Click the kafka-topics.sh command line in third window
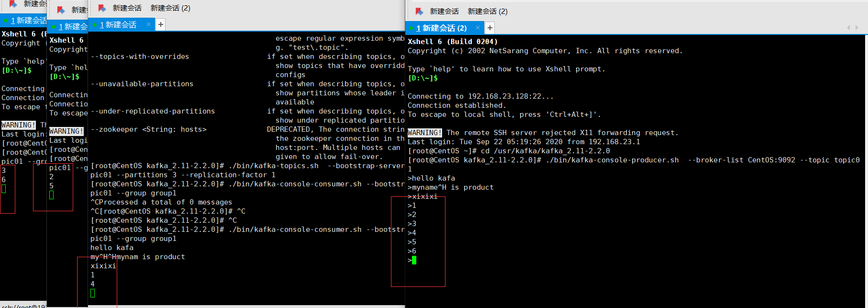The width and height of the screenshot is (868, 308). (247, 166)
